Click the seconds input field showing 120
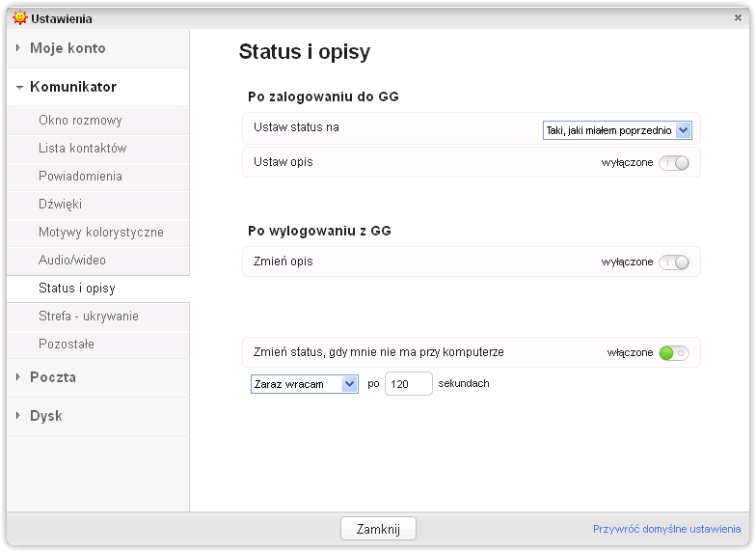The width and height of the screenshot is (756, 552). coord(409,384)
